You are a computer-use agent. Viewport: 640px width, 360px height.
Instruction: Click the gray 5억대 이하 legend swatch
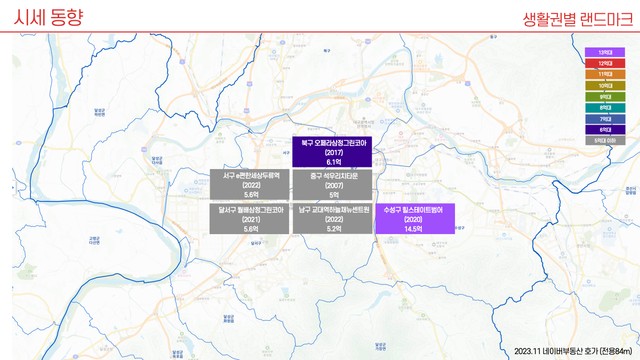coord(605,140)
